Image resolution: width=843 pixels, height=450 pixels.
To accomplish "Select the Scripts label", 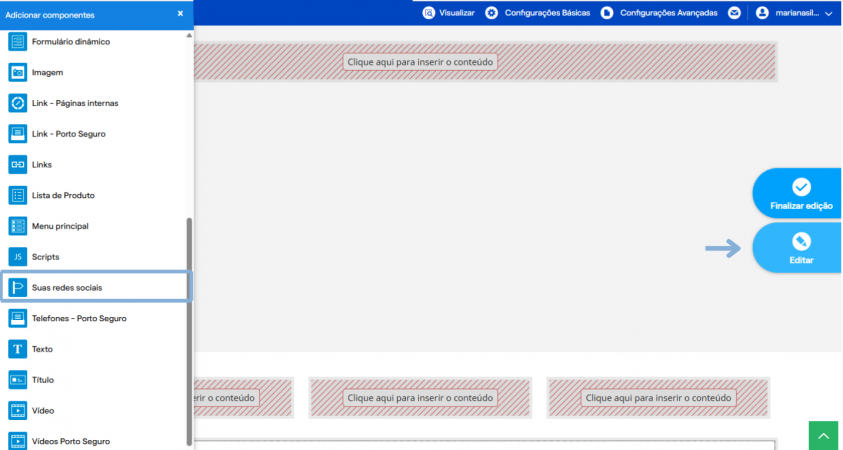I will (46, 256).
